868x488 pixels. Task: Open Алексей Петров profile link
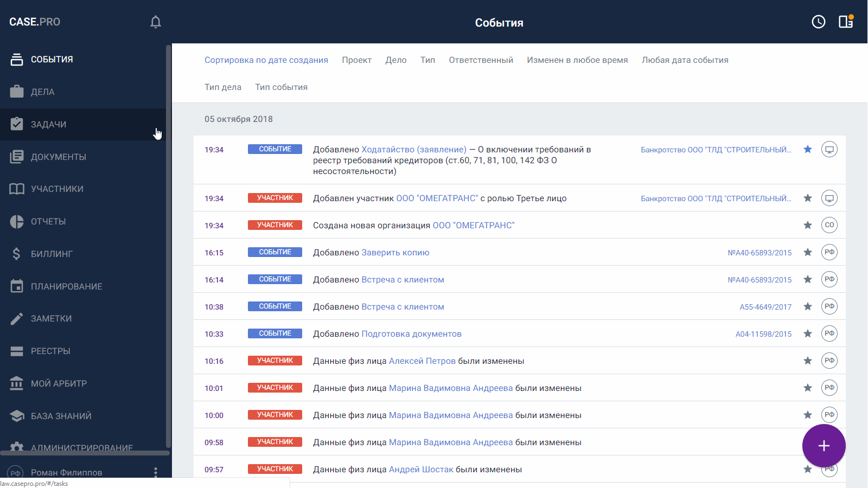pyautogui.click(x=422, y=361)
